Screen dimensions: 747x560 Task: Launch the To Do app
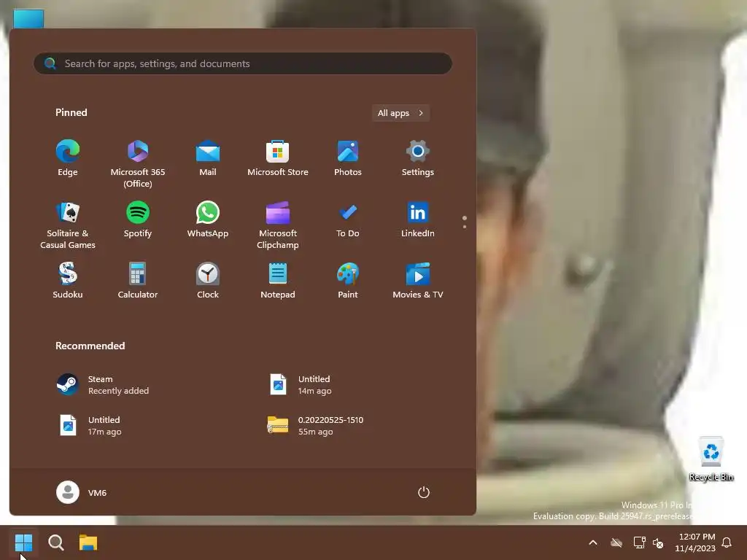click(348, 219)
